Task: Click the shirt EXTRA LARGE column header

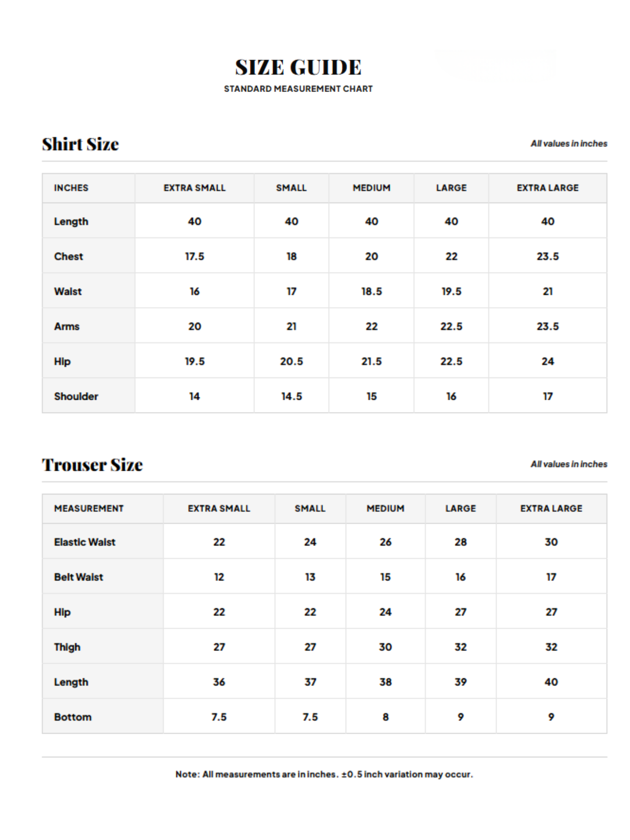Action: (x=547, y=188)
